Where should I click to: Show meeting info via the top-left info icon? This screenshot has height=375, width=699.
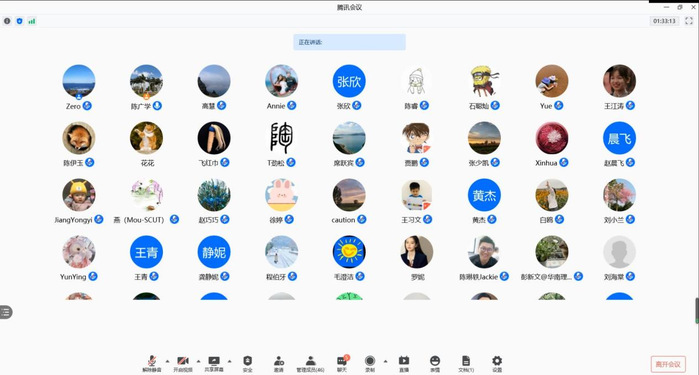(7, 21)
